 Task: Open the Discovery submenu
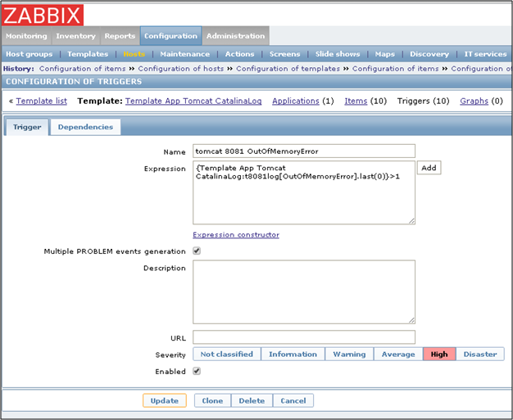click(429, 54)
